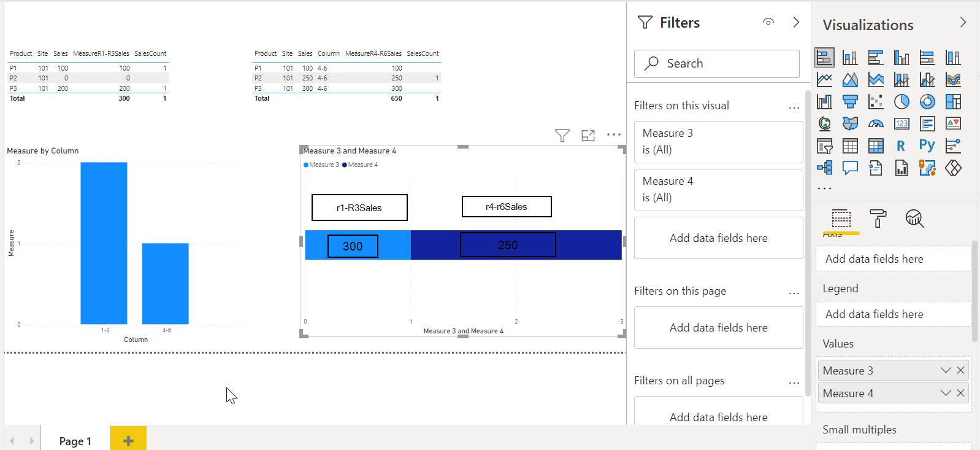This screenshot has height=450, width=980.
Task: Toggle Filters pane visibility eye icon
Action: pos(768,22)
